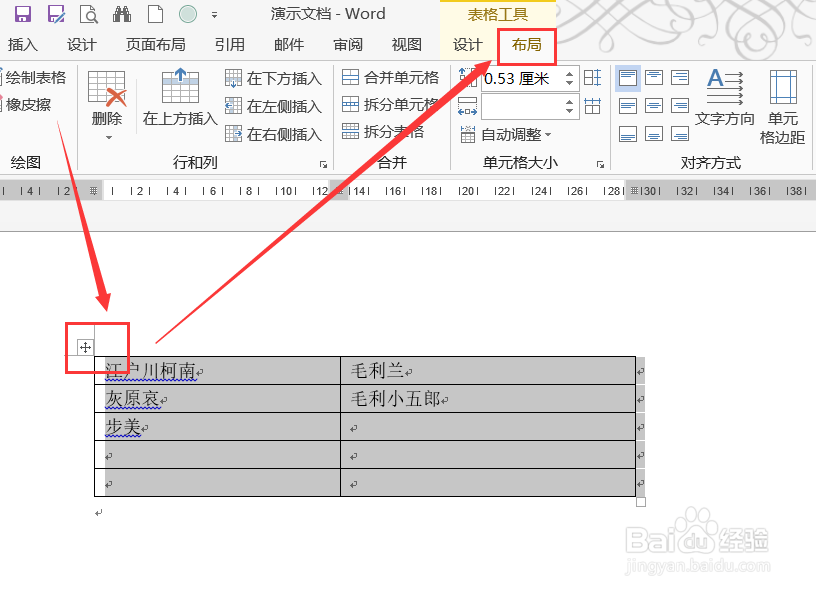Select align top center icon

tap(654, 78)
